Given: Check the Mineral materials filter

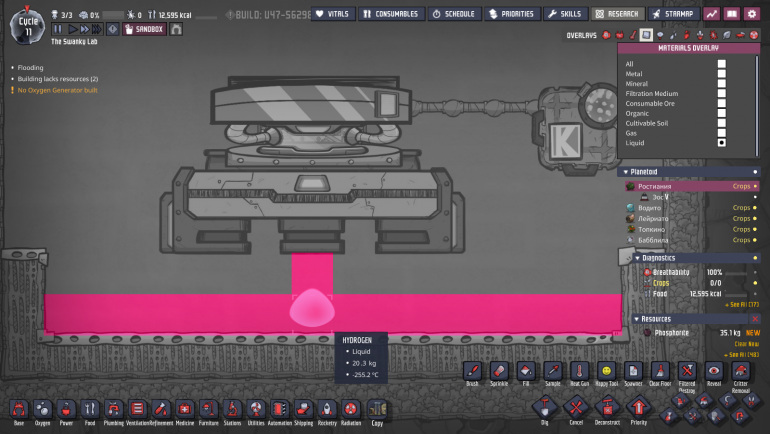Looking at the screenshot, I should tap(721, 83).
